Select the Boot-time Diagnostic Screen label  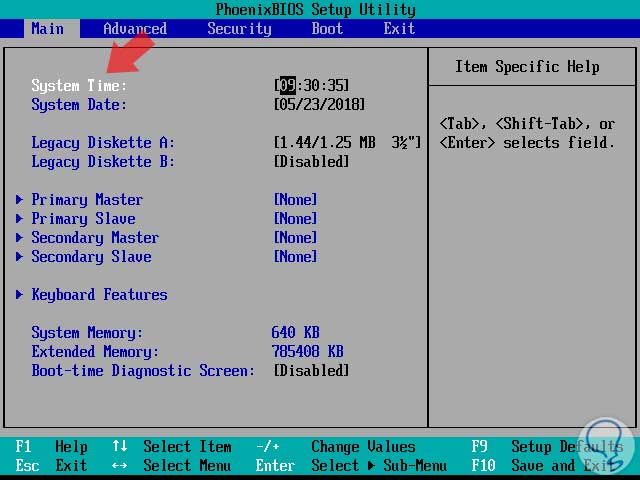click(143, 371)
